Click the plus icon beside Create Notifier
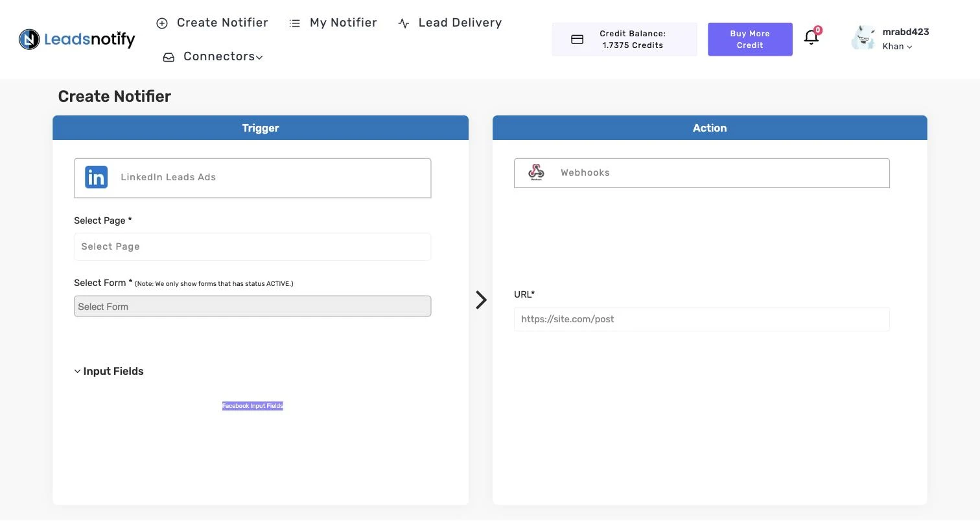 tap(162, 23)
